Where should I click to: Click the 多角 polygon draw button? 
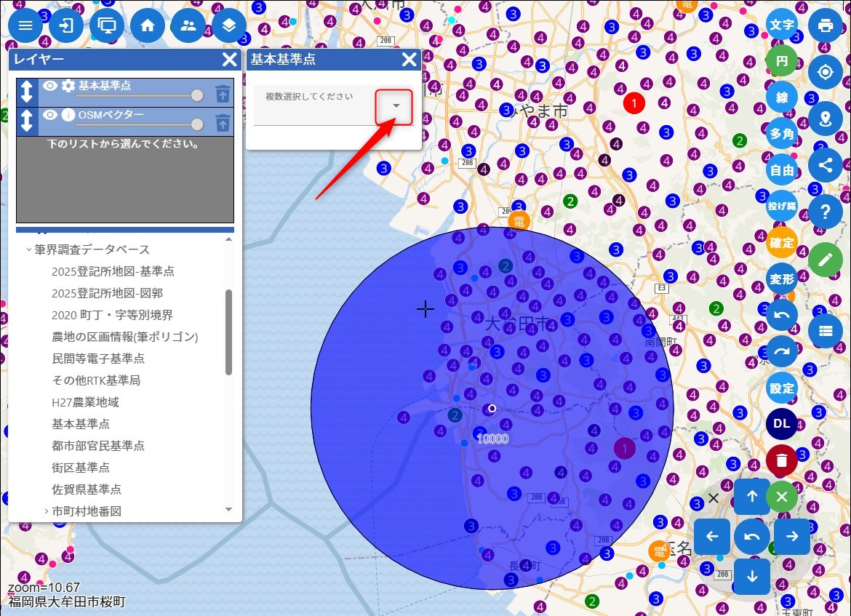[782, 134]
